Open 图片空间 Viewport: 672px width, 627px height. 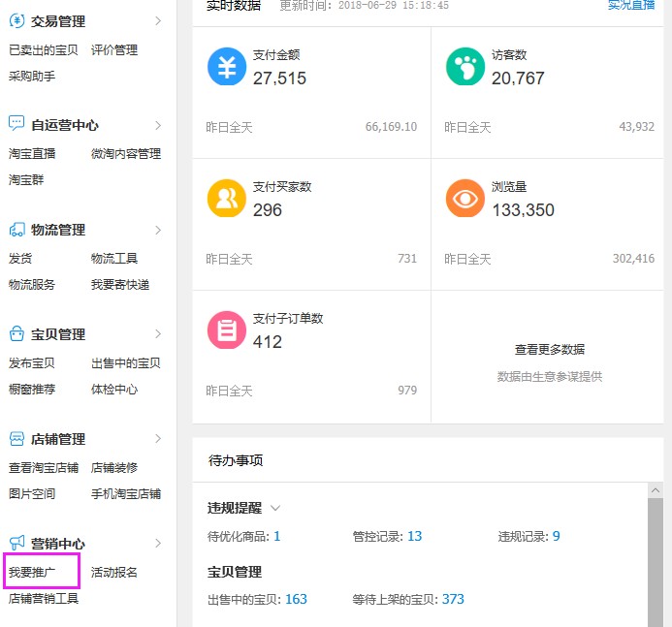point(32,493)
